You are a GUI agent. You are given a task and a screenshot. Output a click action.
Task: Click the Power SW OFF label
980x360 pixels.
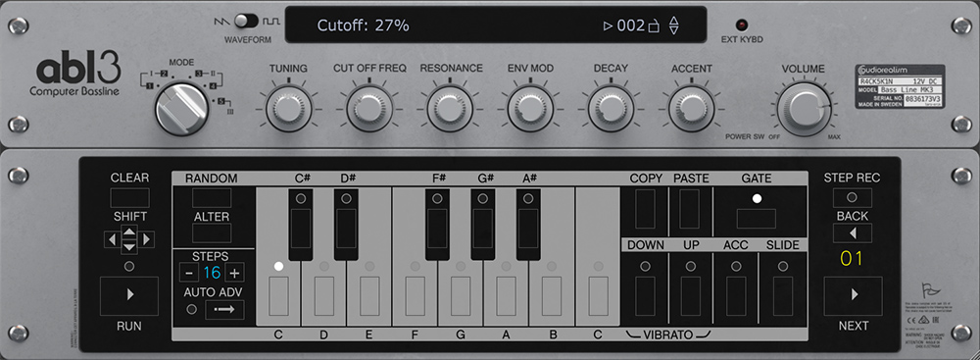click(x=774, y=136)
